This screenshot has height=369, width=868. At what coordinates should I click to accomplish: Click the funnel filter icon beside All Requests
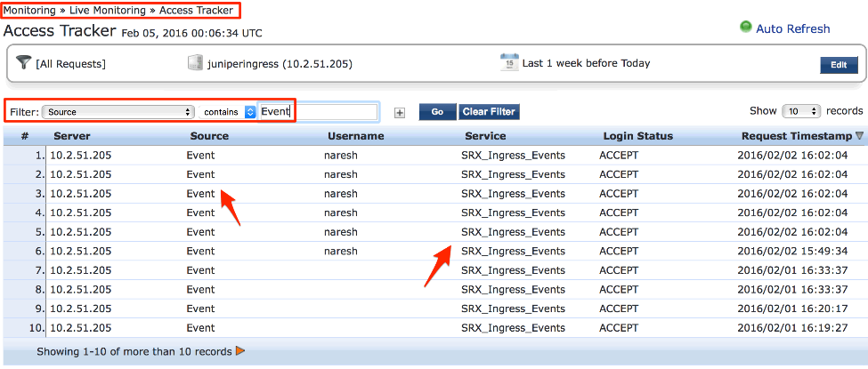click(23, 62)
